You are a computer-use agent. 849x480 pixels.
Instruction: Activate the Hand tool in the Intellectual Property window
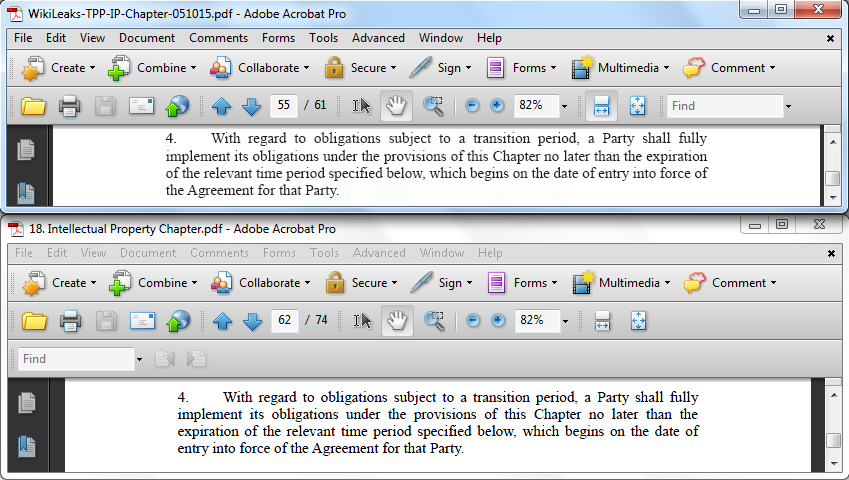pos(397,321)
